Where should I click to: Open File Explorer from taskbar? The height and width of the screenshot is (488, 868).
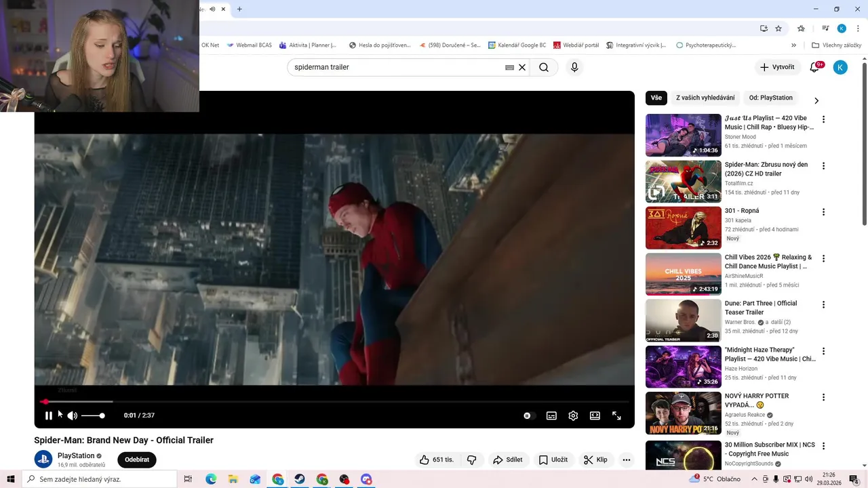[x=233, y=479]
